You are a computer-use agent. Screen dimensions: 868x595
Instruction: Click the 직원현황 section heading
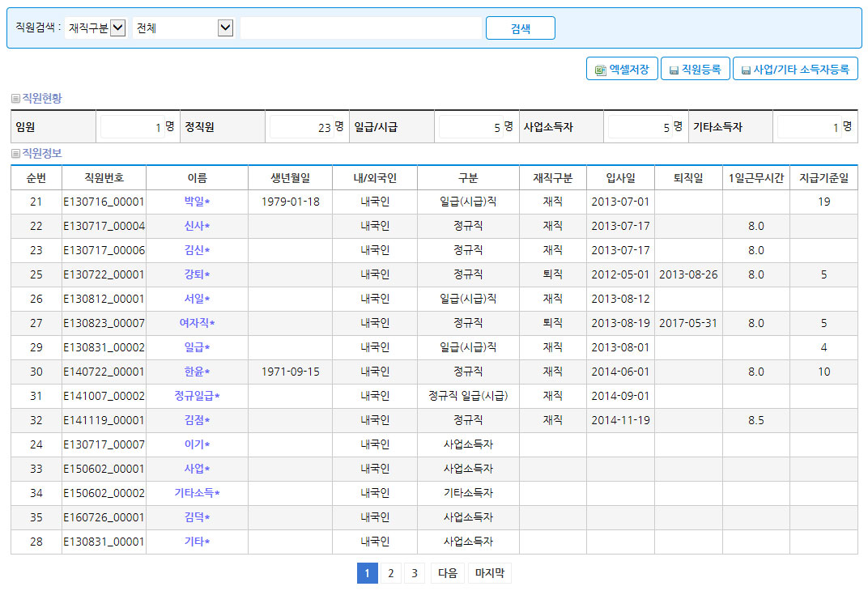(x=41, y=99)
